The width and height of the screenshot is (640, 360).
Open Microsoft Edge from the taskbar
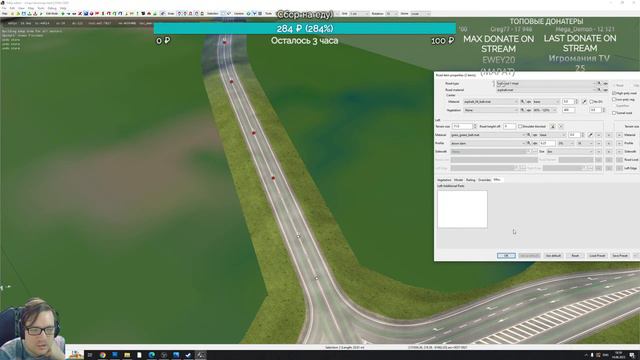tap(151, 355)
